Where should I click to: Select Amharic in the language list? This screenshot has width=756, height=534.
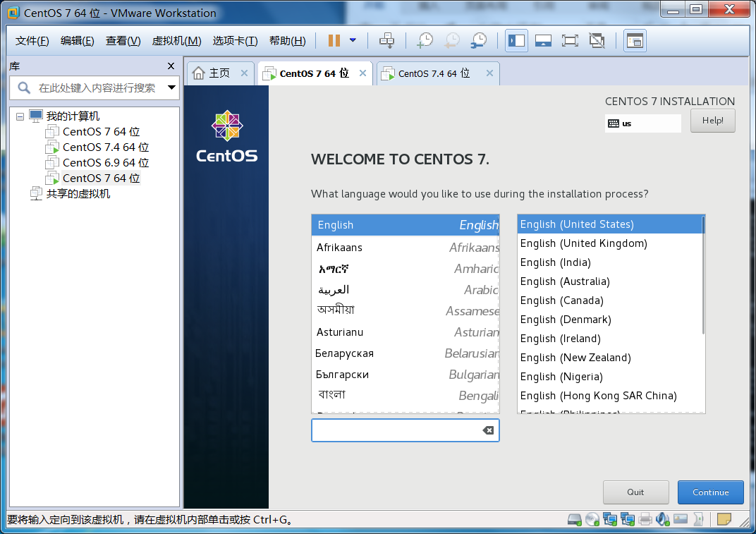point(405,269)
